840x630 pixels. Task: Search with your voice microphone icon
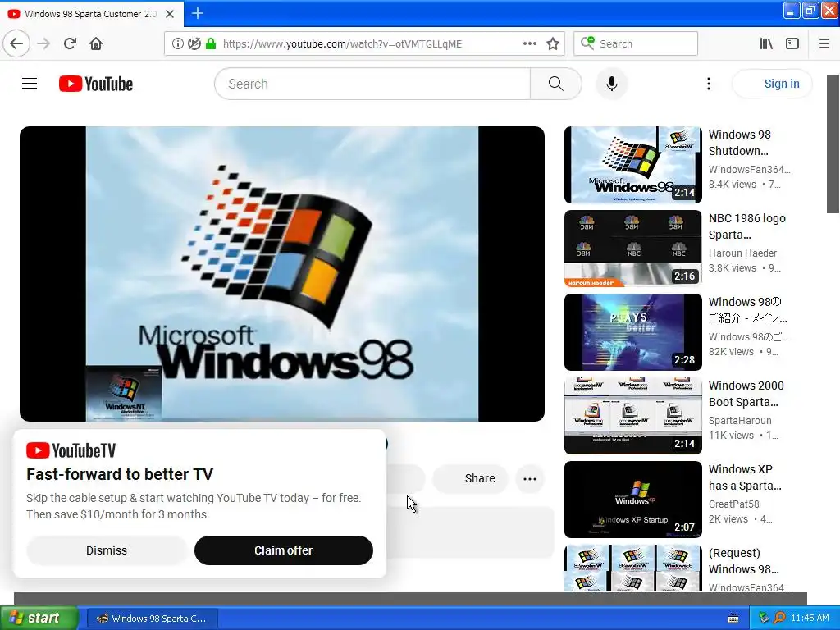click(611, 84)
